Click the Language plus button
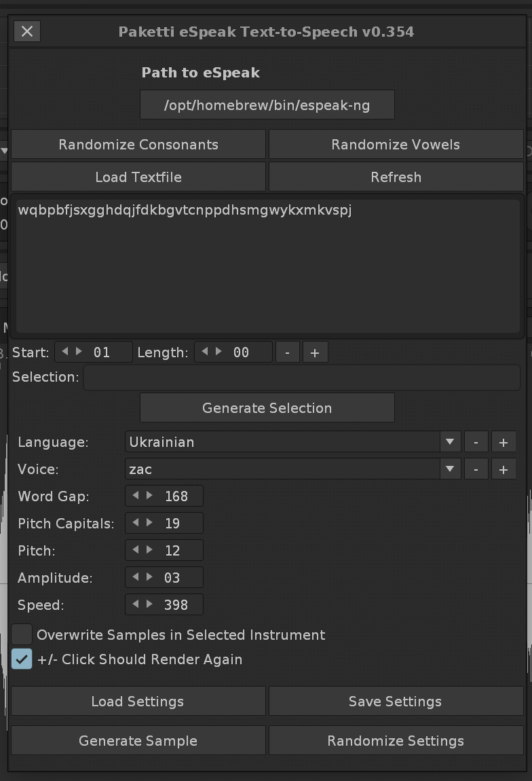 [x=503, y=442]
